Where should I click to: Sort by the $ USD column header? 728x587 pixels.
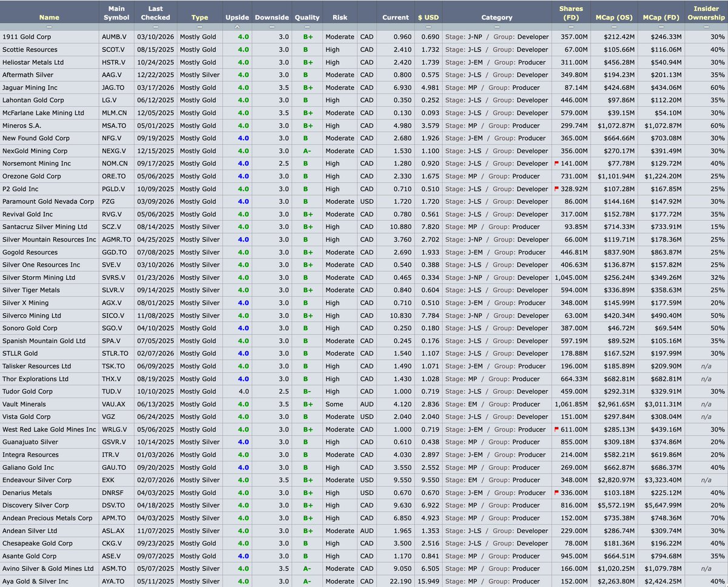(x=428, y=18)
